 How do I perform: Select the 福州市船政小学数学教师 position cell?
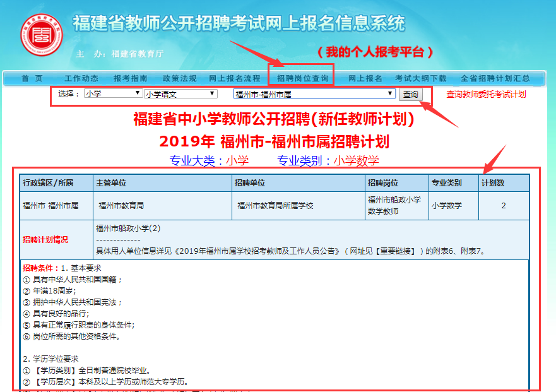(x=394, y=206)
